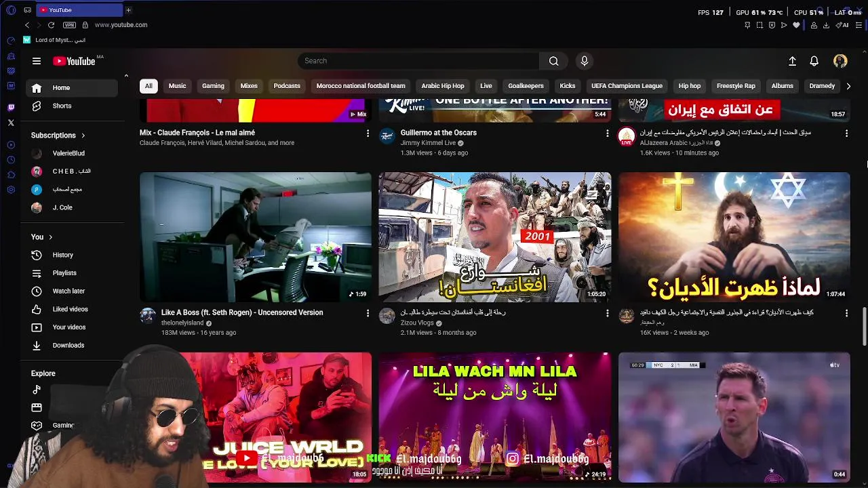868x488 pixels.
Task: Open Downloads in the sidebar
Action: (x=72, y=345)
